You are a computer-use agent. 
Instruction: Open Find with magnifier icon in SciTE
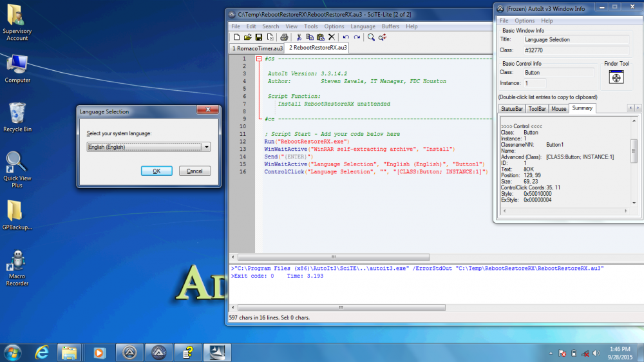coord(372,37)
